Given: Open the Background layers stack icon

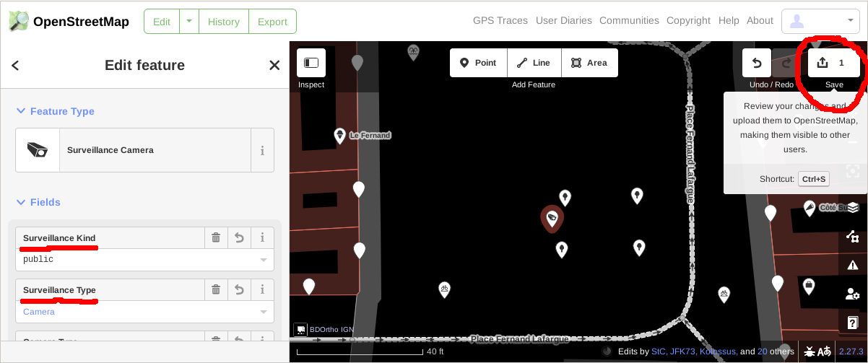Looking at the screenshot, I should click(853, 207).
